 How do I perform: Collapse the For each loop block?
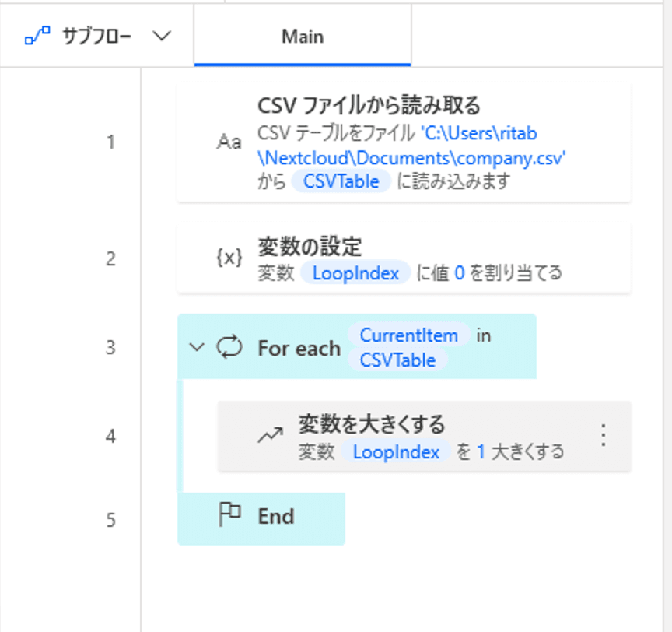tap(198, 347)
